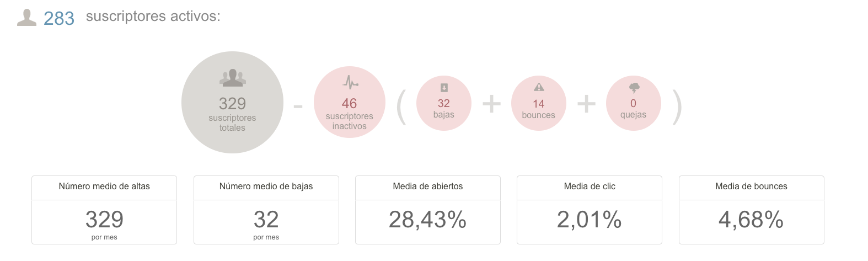The width and height of the screenshot is (868, 261).
Task: Click the Media de clic 2,01% value
Action: [590, 220]
